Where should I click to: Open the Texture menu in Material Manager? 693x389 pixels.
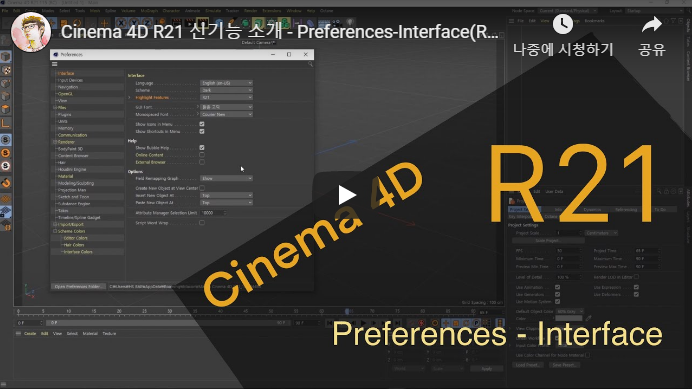[109, 333]
